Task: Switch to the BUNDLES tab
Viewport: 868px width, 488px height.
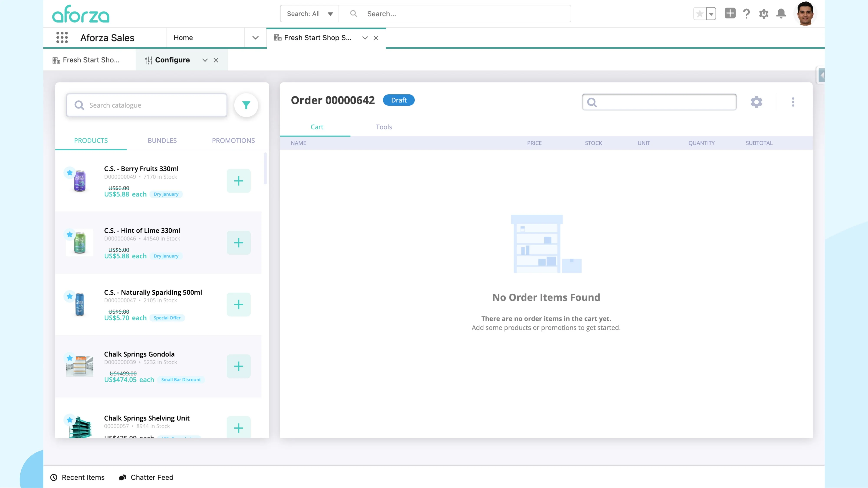Action: pos(162,141)
